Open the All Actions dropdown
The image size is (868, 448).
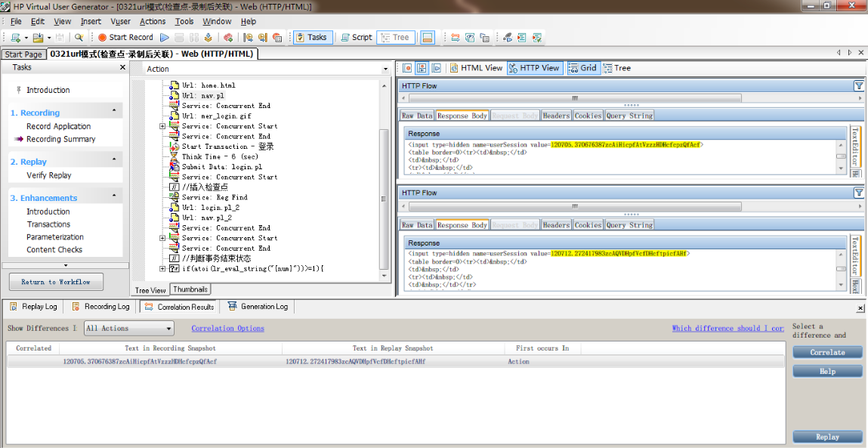coord(168,329)
